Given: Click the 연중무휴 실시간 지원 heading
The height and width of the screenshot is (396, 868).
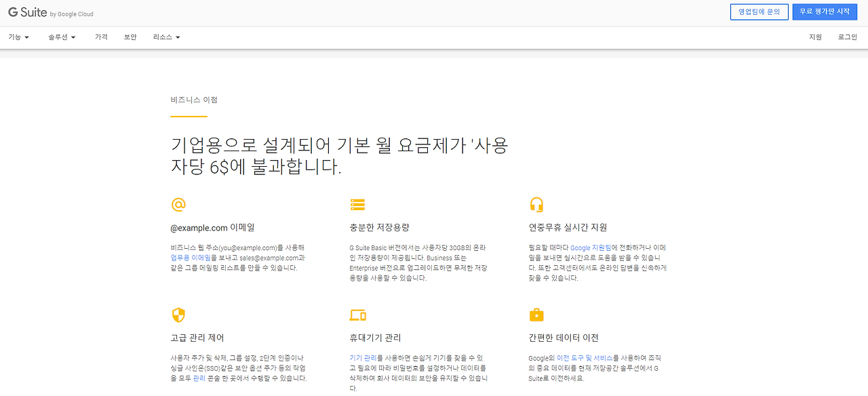Looking at the screenshot, I should (x=568, y=228).
